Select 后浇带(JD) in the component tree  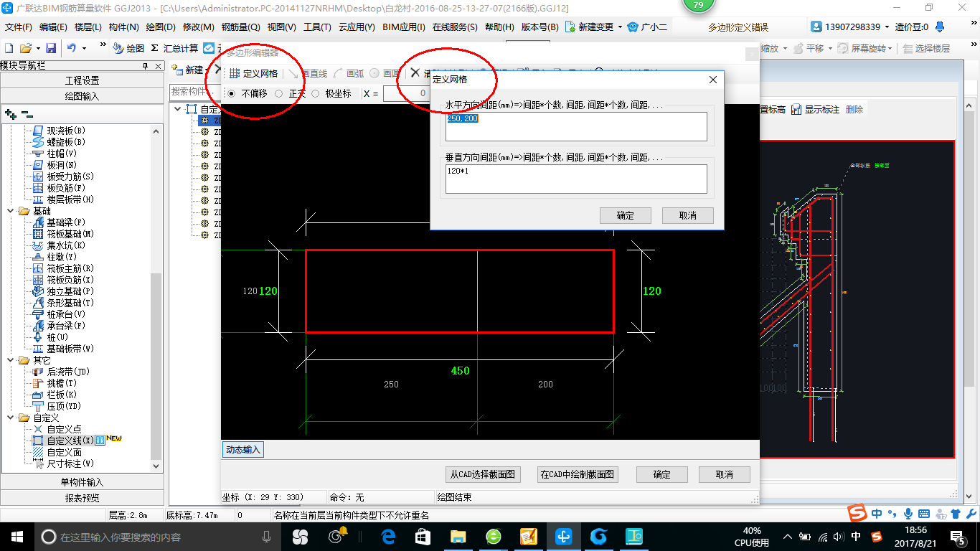[x=67, y=372]
